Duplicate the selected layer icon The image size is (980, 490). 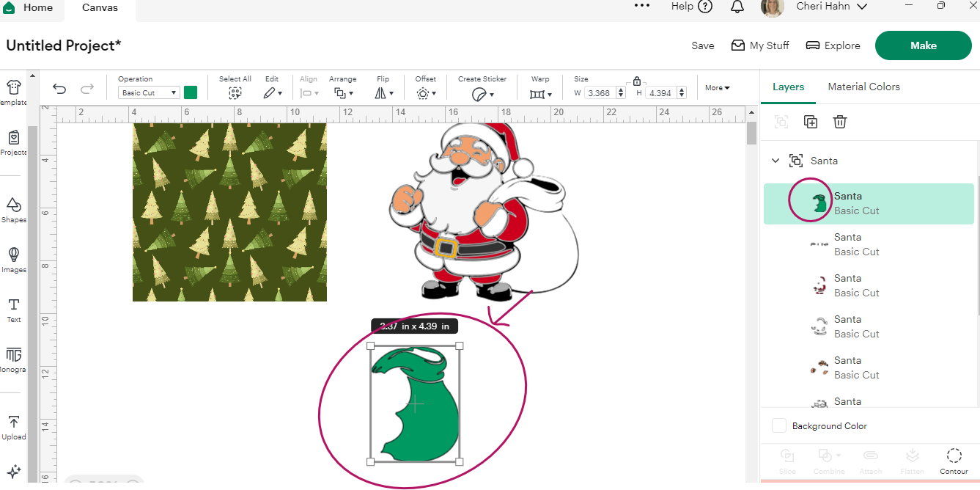pyautogui.click(x=811, y=122)
